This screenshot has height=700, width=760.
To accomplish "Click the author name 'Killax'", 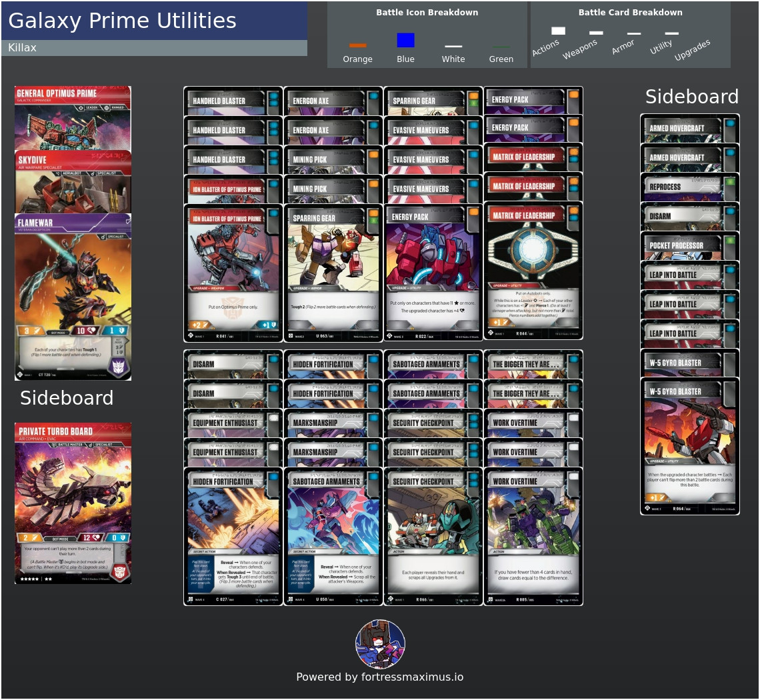I will 22,47.
